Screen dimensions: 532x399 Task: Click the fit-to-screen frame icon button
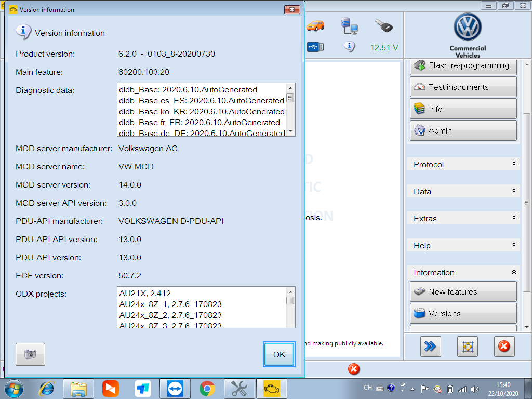467,347
